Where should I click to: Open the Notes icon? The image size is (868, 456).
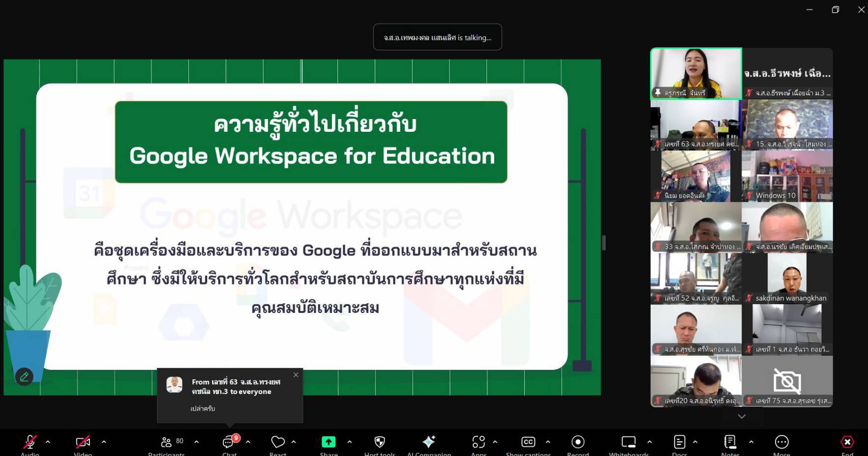click(x=730, y=442)
